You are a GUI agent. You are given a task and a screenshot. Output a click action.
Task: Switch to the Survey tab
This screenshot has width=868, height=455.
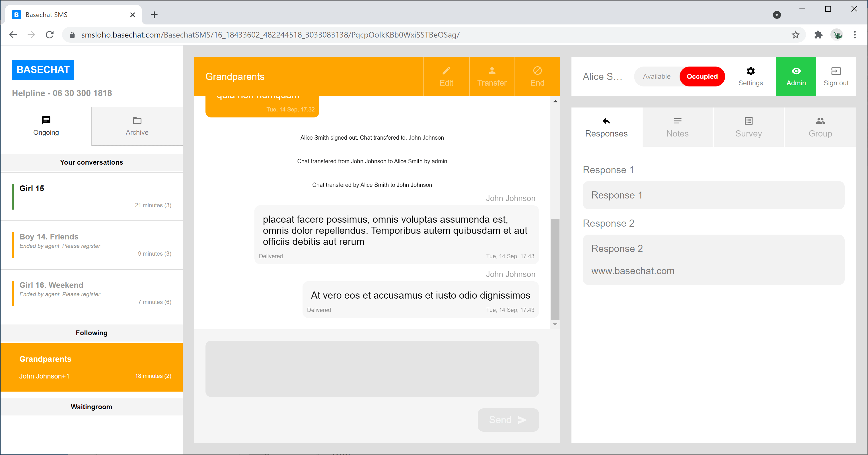click(x=748, y=127)
